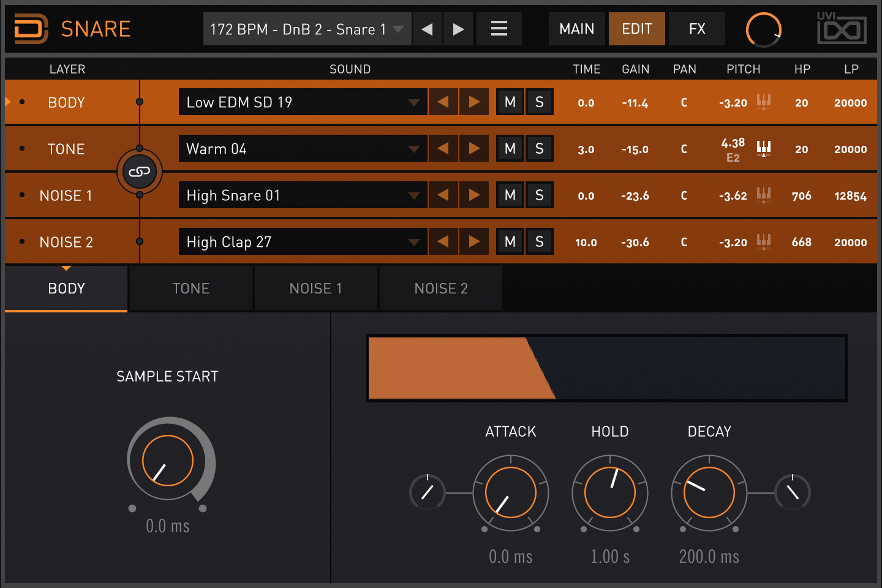Switch to the MAIN view
The height and width of the screenshot is (588, 882).
576,29
